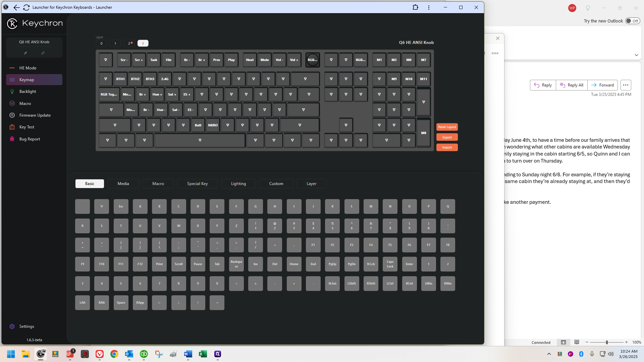Turn on the Try the new Outlook switch
644x362 pixels.
click(x=633, y=21)
